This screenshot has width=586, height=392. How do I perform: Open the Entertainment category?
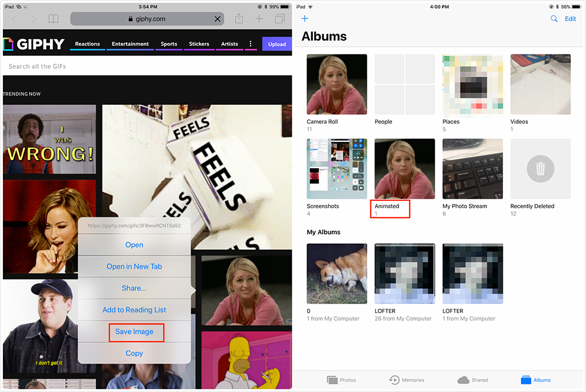click(130, 44)
